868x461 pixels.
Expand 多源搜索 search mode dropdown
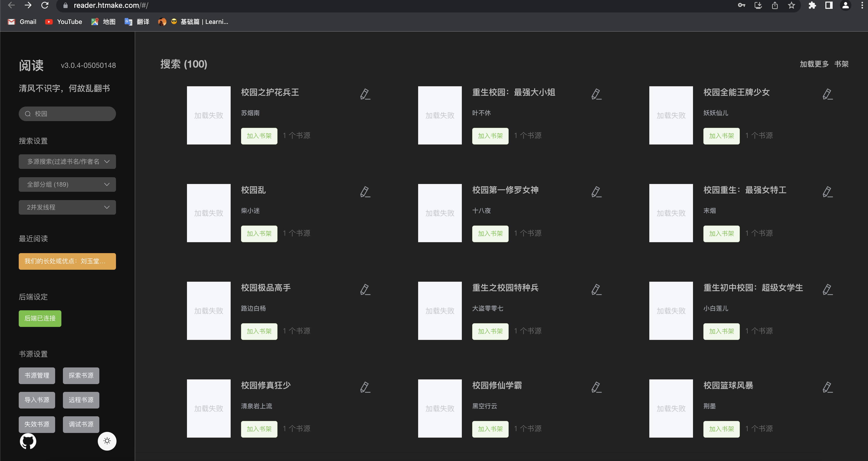pyautogui.click(x=67, y=162)
